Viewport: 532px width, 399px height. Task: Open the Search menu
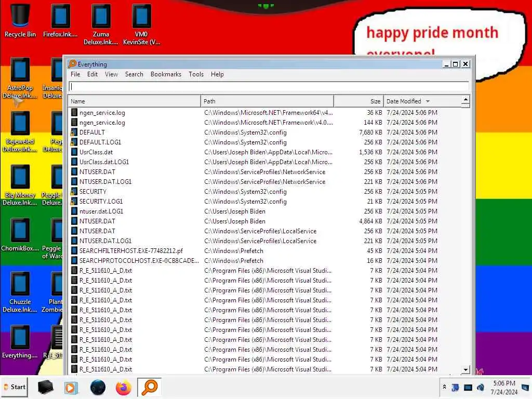[134, 74]
